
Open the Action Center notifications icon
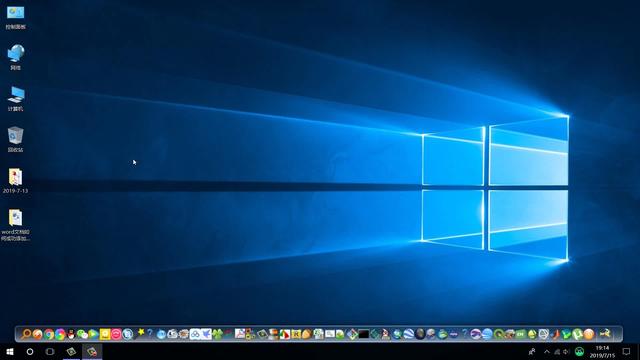tap(626, 351)
